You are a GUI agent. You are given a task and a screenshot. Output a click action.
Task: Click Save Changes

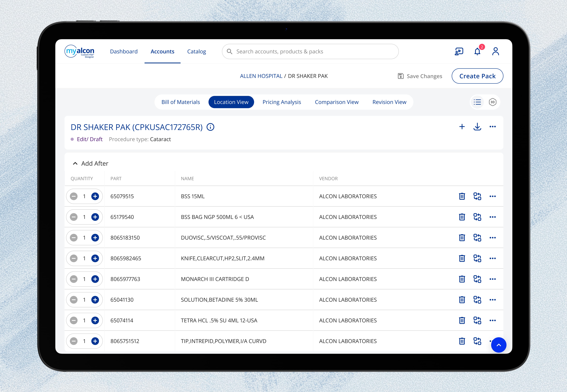point(420,76)
